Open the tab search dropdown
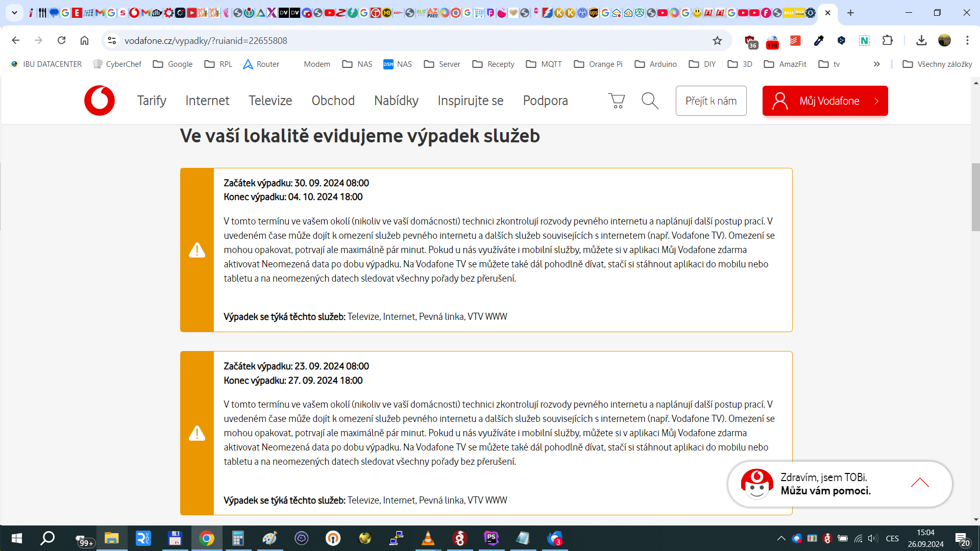Screen dimensions: 980x551 (x=14, y=13)
